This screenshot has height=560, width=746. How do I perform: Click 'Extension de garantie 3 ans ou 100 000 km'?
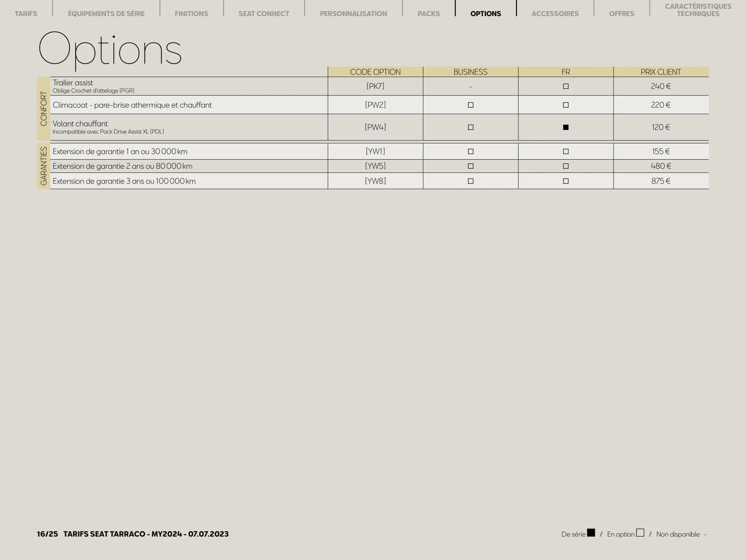(124, 181)
